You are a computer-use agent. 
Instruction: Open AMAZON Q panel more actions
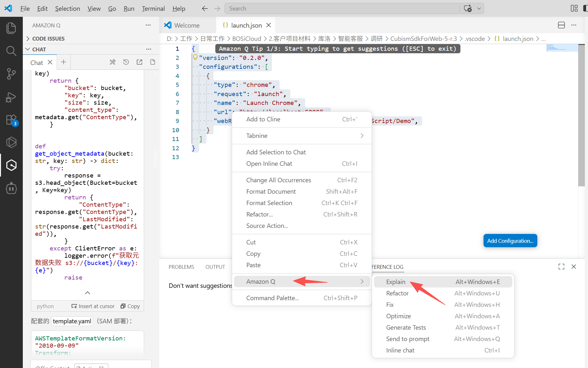pos(148,25)
